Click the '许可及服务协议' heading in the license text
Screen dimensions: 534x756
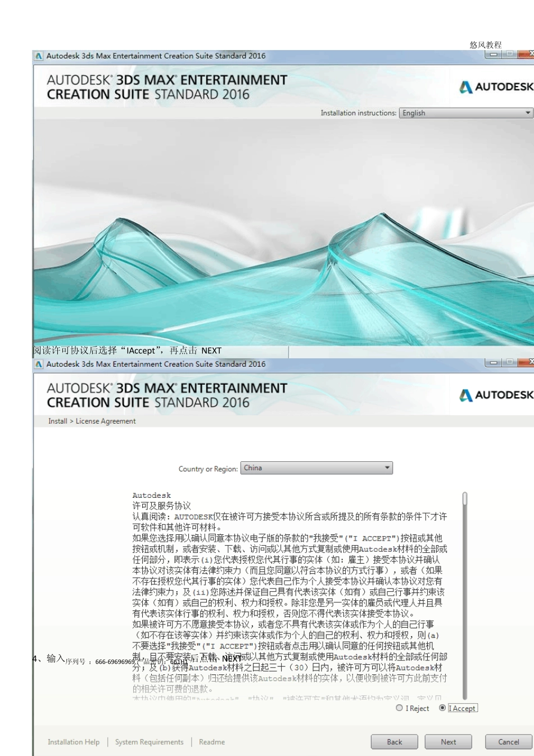[x=161, y=506]
